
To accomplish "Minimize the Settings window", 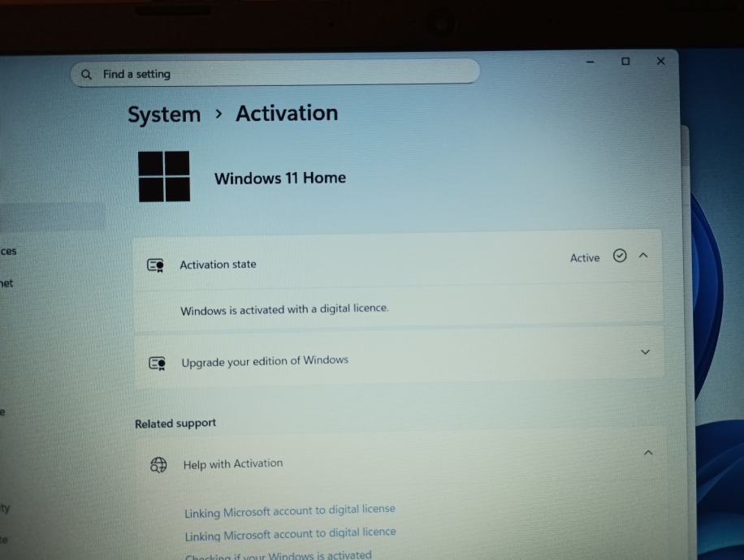I will 590,62.
